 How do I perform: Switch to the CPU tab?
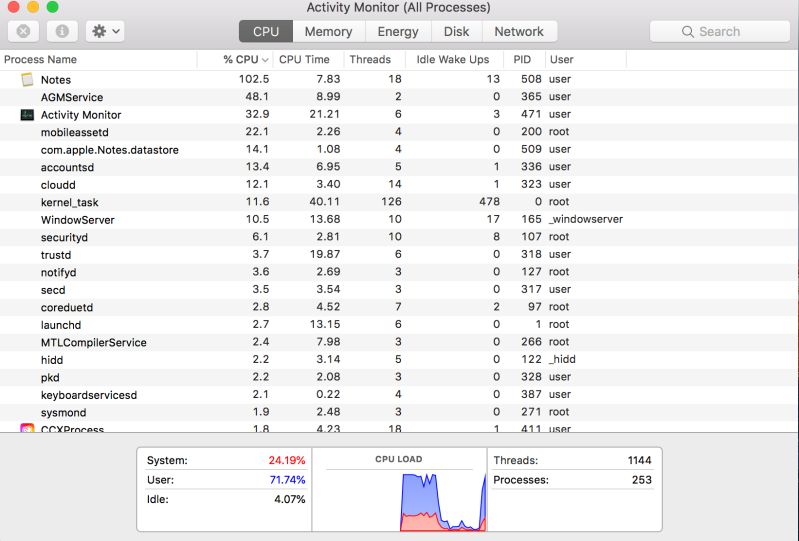(x=266, y=32)
